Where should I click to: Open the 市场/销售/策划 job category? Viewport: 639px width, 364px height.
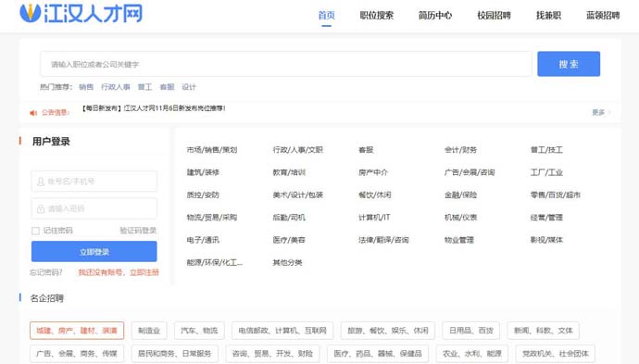[x=212, y=150]
